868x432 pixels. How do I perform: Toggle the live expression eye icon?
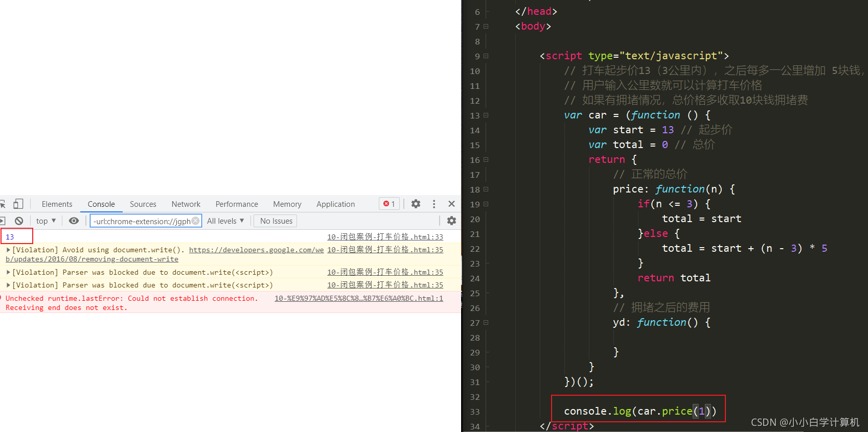click(x=74, y=221)
